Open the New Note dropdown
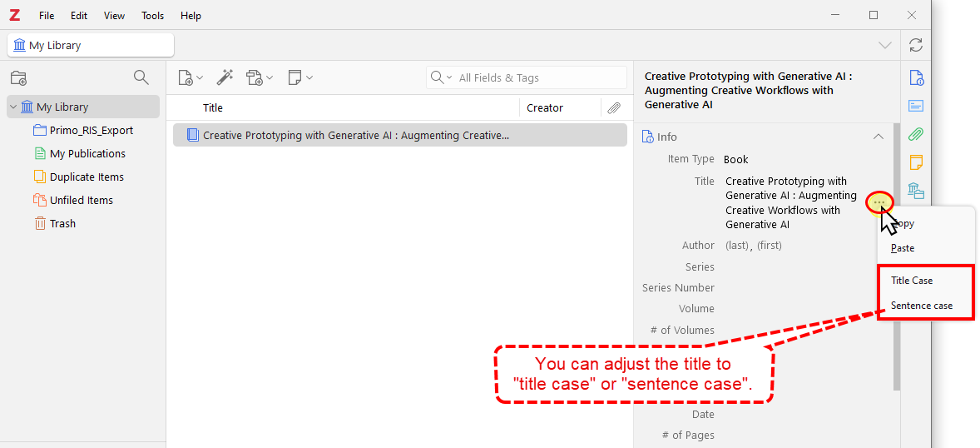This screenshot has width=980, height=448. point(299,77)
